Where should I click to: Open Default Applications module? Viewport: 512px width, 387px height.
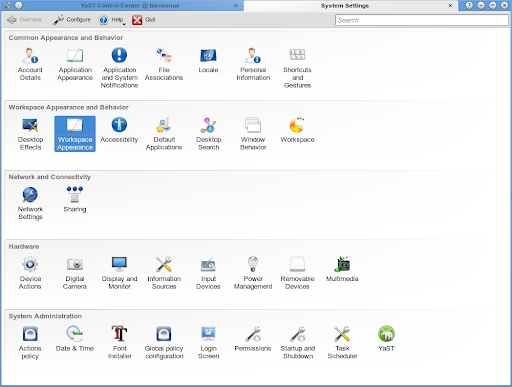click(164, 134)
